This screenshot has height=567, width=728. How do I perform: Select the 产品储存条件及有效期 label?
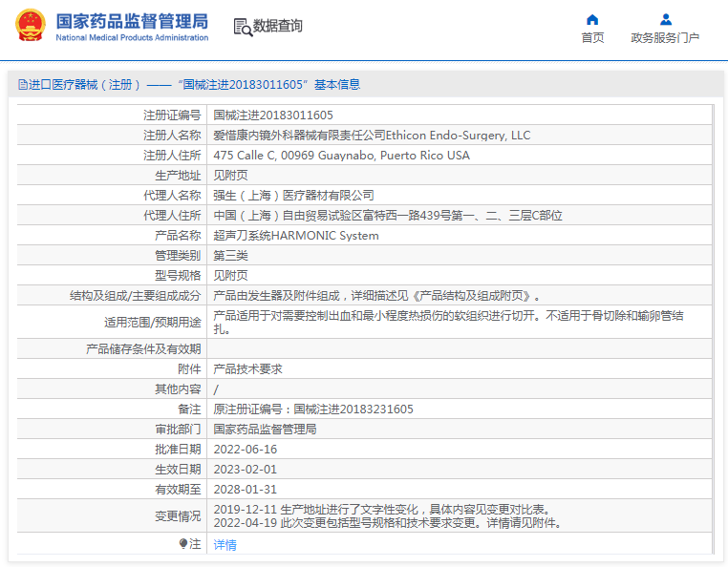(x=143, y=349)
